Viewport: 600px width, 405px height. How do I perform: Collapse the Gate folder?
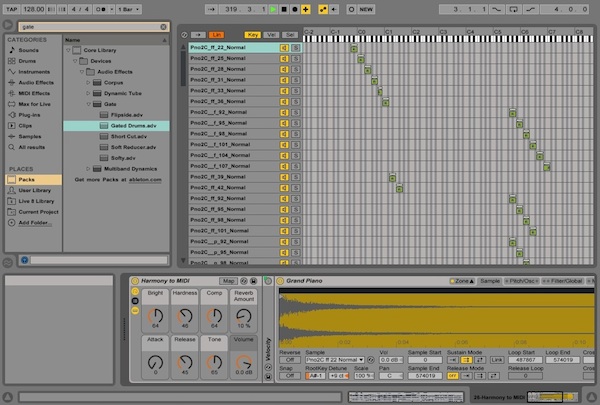tap(88, 104)
